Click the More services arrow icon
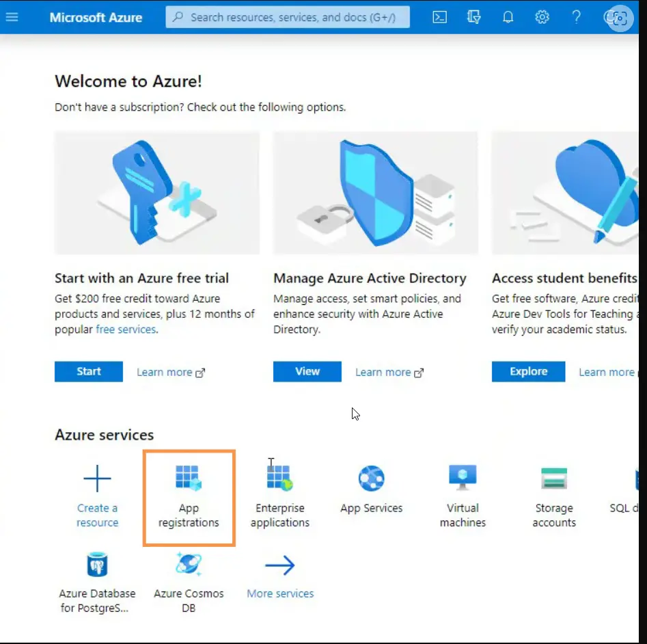 point(279,565)
